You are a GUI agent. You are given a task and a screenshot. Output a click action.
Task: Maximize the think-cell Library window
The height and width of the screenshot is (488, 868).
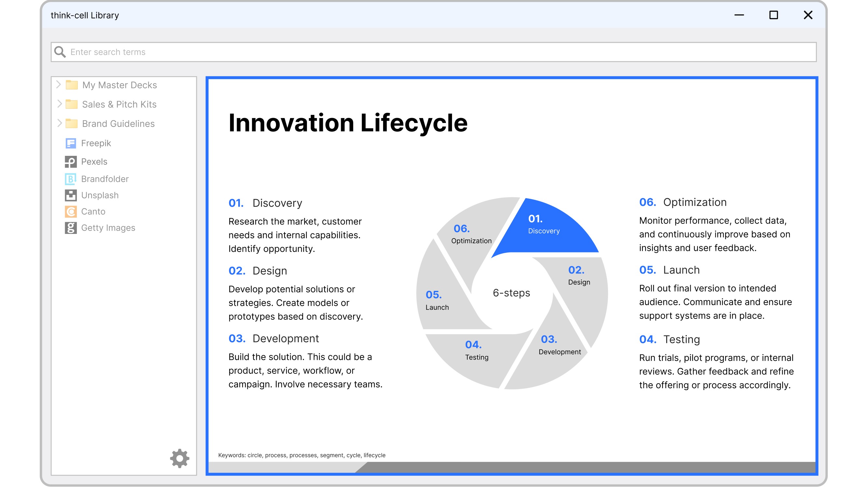pyautogui.click(x=773, y=15)
